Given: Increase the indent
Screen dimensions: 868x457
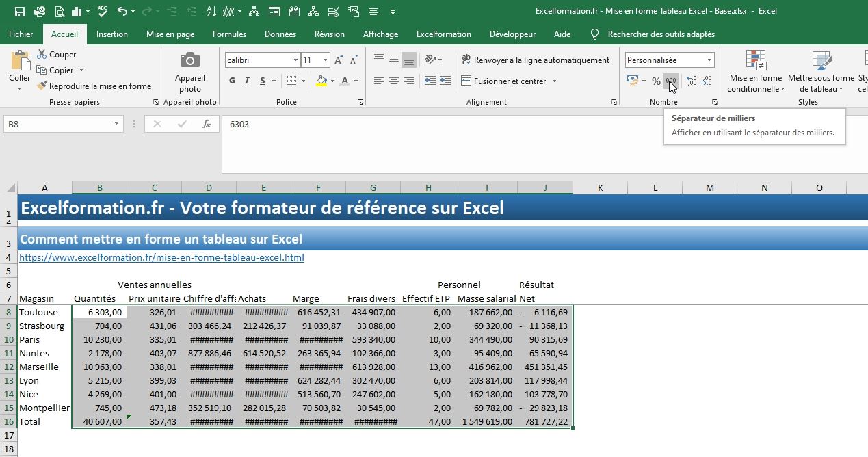Looking at the screenshot, I should (445, 81).
